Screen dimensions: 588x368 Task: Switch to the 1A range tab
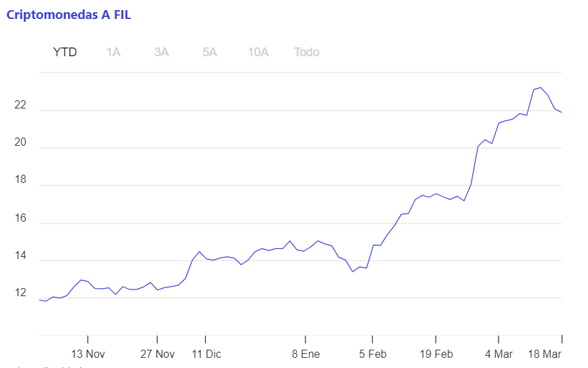(113, 52)
